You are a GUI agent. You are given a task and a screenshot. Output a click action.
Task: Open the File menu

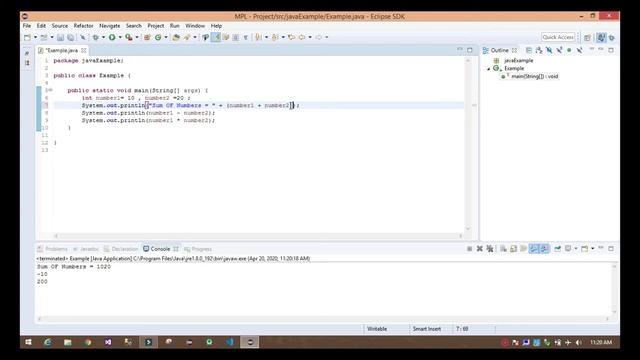27,26
